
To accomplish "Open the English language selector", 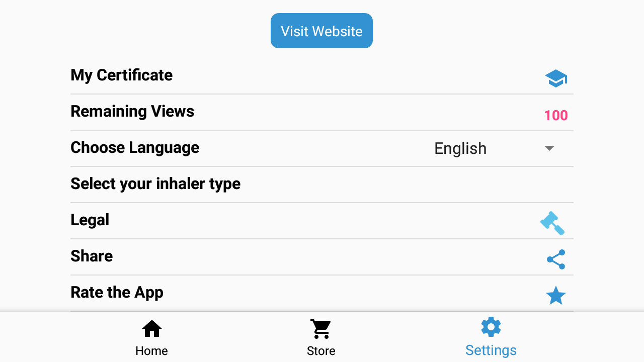I will tap(460, 148).
